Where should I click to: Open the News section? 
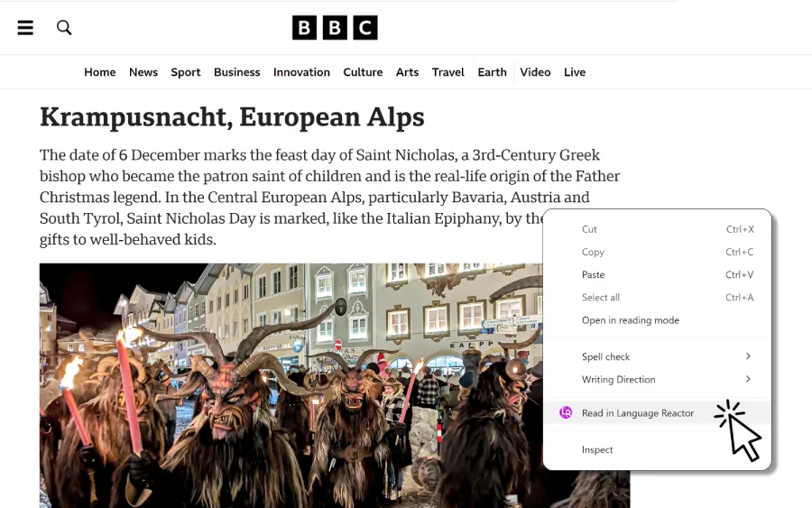[143, 72]
